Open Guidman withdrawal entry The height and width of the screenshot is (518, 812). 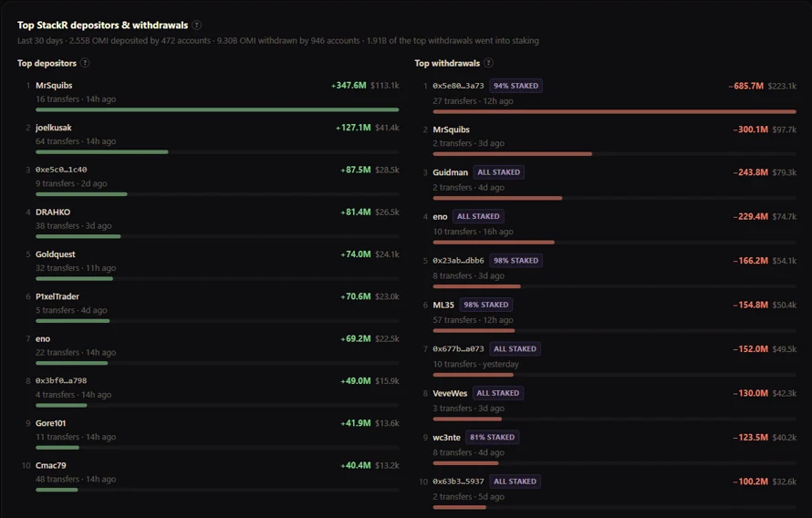[x=450, y=172]
